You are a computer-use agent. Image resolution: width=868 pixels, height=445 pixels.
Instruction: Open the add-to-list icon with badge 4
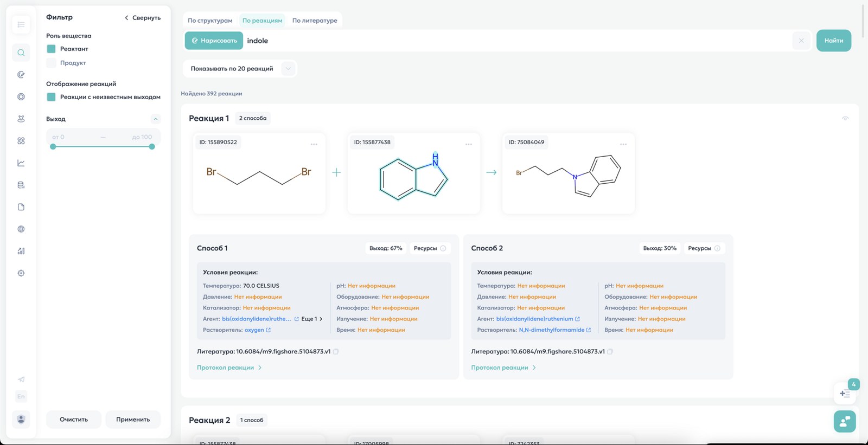click(845, 394)
